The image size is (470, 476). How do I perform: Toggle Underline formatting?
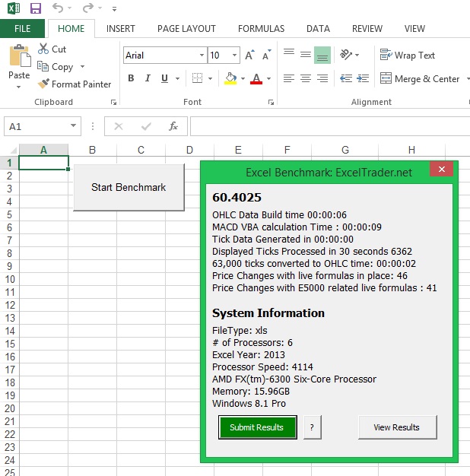click(x=164, y=78)
